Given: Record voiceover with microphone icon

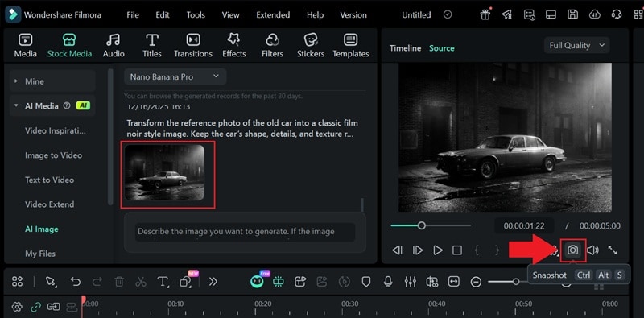Looking at the screenshot, I should [388, 282].
